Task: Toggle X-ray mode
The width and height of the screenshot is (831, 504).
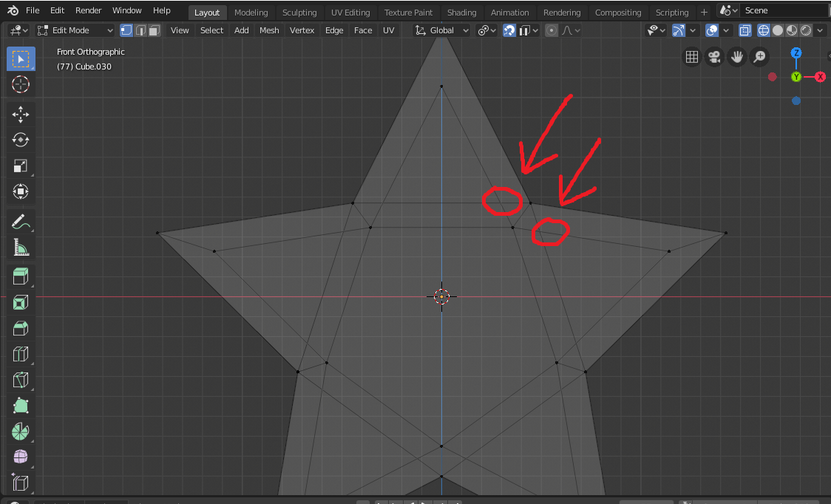Action: 745,30
